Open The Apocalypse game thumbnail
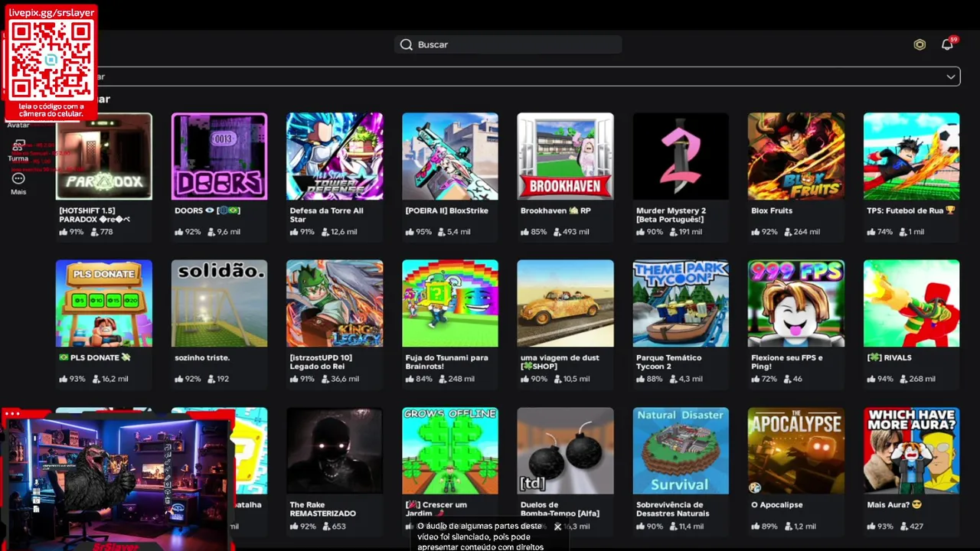The height and width of the screenshot is (551, 980). click(796, 451)
